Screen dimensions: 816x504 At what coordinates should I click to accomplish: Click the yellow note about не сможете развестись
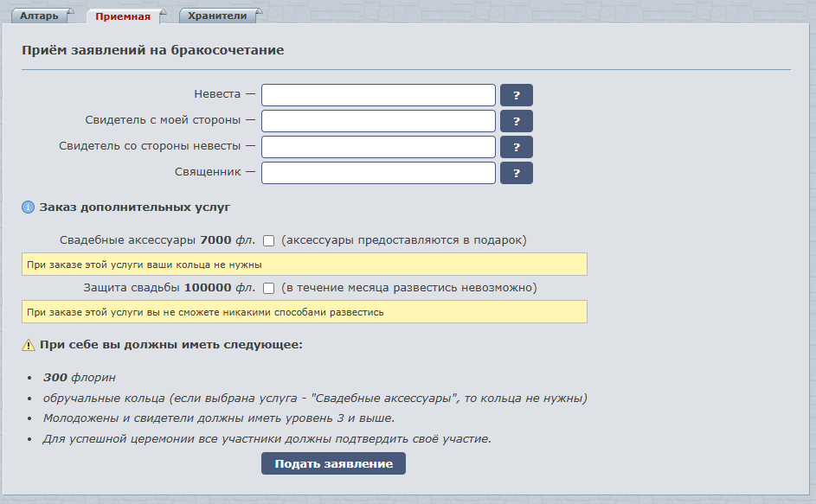click(304, 312)
